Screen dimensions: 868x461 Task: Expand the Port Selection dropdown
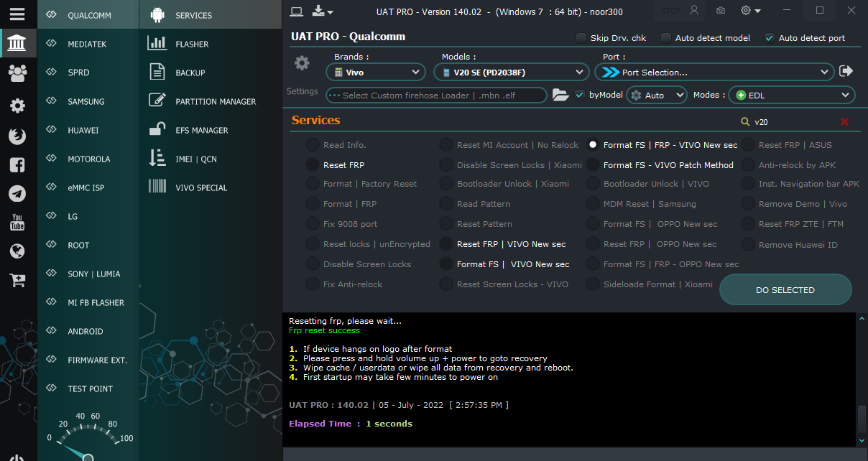(x=714, y=72)
